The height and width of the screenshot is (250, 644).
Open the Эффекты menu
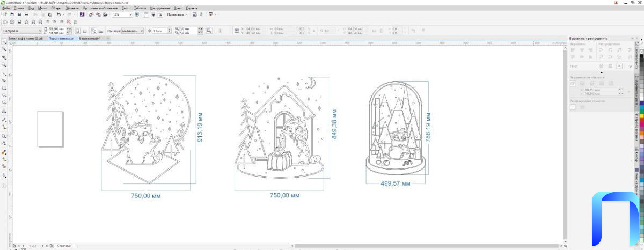click(72, 8)
